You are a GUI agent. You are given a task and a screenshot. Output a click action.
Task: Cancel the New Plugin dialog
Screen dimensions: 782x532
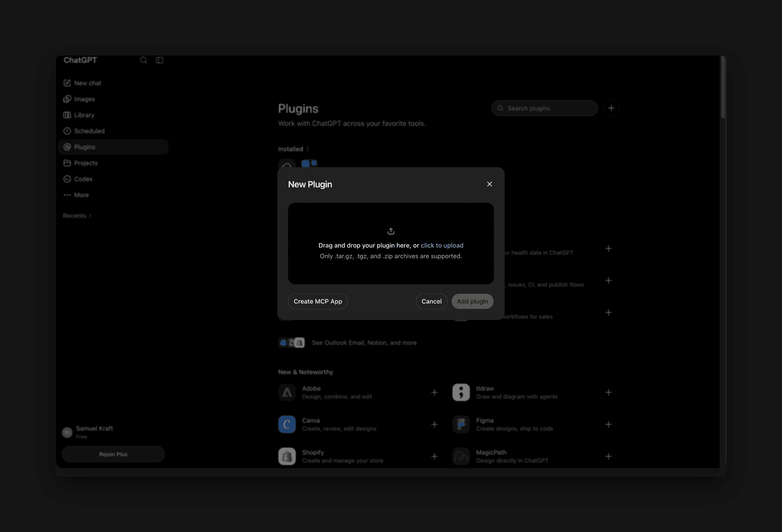click(431, 301)
